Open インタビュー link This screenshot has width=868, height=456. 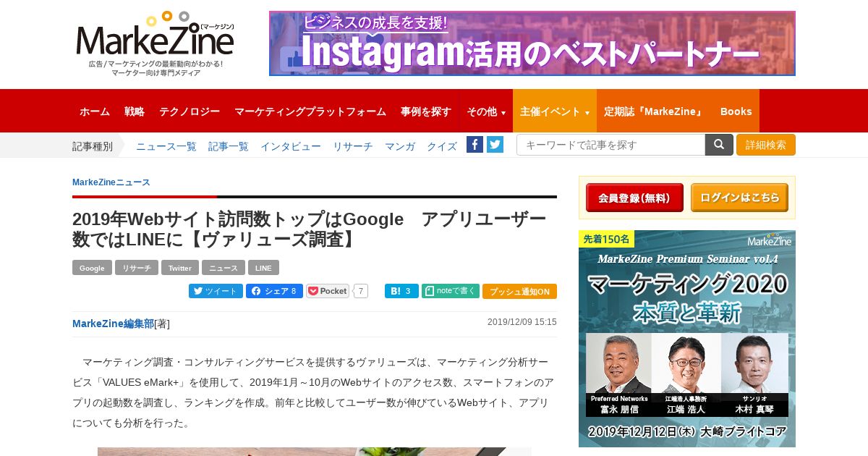pos(291,146)
